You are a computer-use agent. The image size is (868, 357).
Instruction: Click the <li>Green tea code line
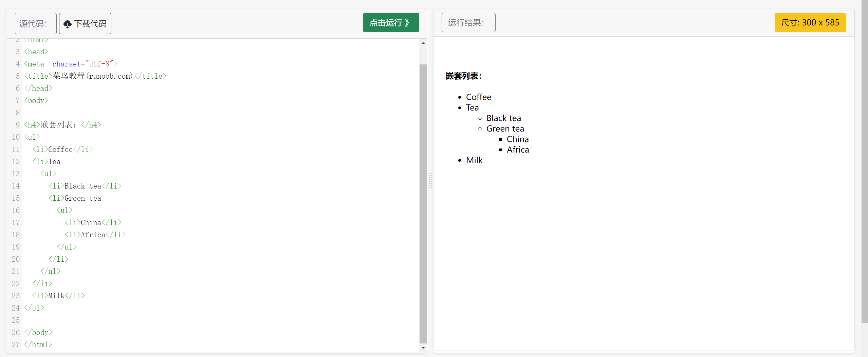click(x=75, y=198)
